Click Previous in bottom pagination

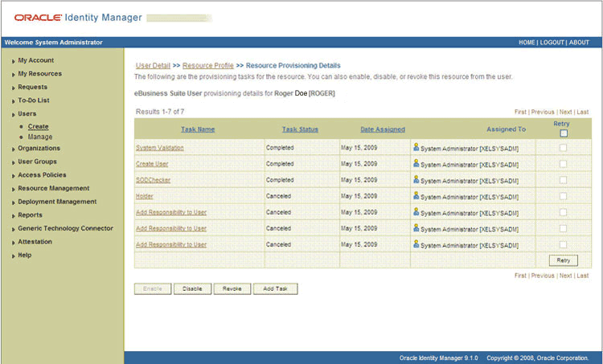coord(543,276)
